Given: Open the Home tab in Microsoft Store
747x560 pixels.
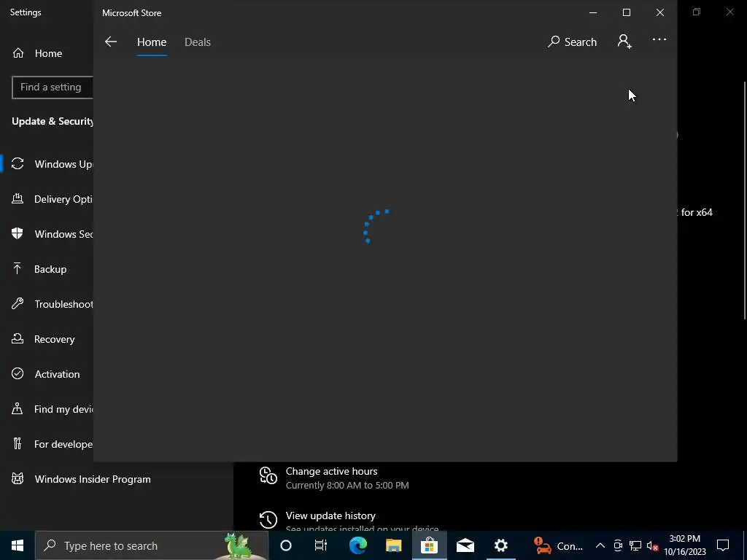Looking at the screenshot, I should pyautogui.click(x=152, y=42).
